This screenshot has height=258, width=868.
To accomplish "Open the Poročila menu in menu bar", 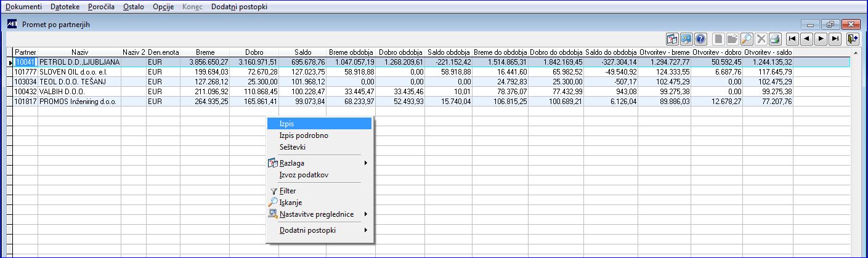I will click(x=101, y=6).
